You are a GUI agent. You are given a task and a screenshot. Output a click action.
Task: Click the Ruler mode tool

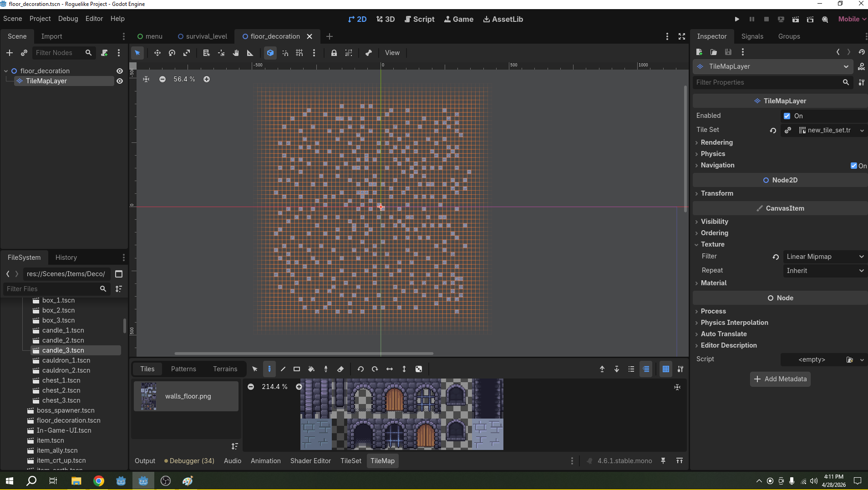coord(250,53)
